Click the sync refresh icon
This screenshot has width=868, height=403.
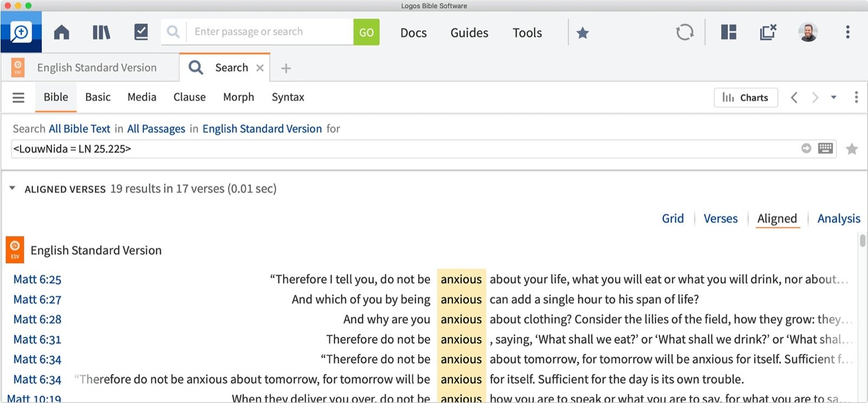[x=685, y=32]
